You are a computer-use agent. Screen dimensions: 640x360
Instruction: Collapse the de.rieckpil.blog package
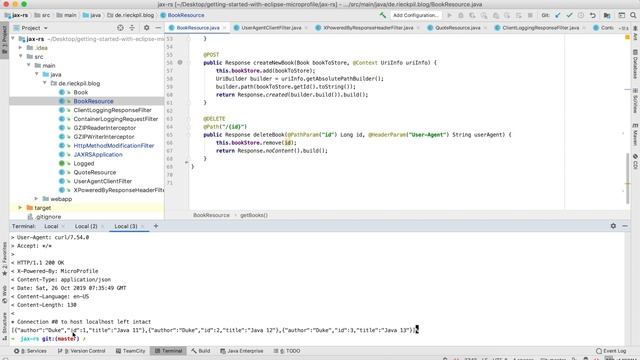(x=45, y=83)
